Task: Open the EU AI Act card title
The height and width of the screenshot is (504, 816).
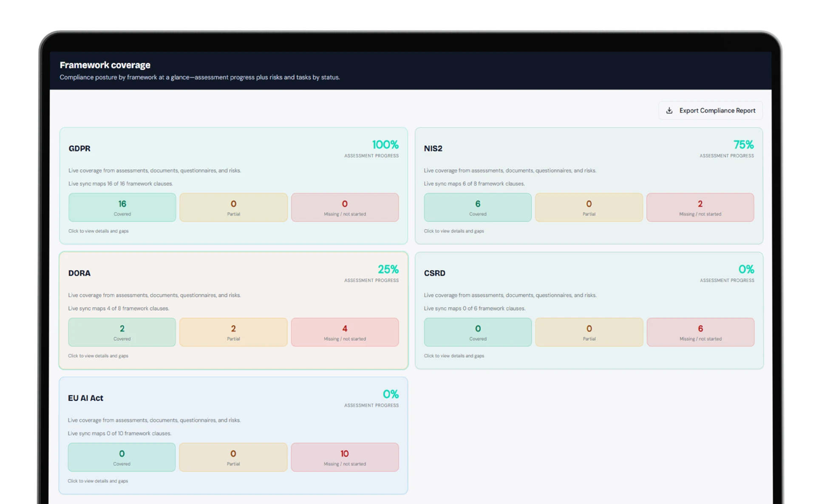Action: pos(85,398)
